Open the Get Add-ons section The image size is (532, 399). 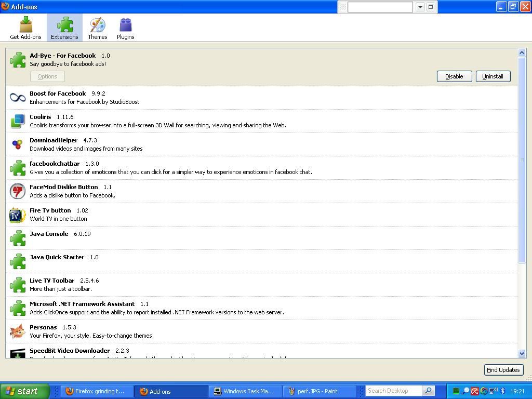point(25,28)
